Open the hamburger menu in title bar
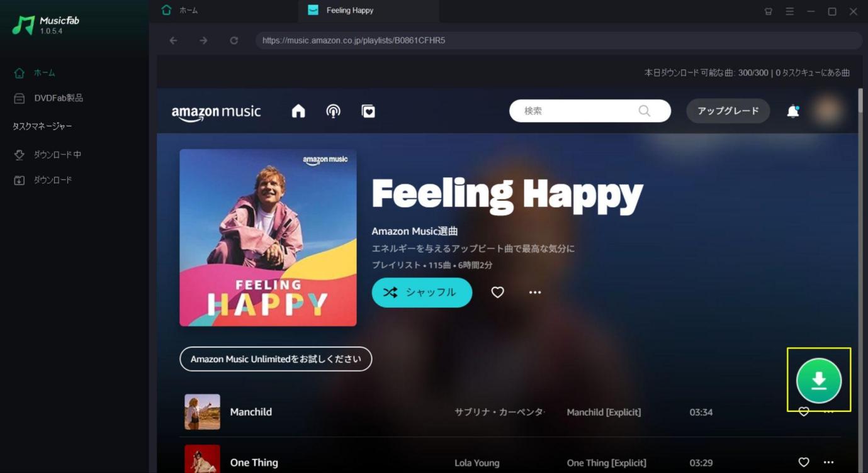This screenshot has height=473, width=868. [x=789, y=11]
